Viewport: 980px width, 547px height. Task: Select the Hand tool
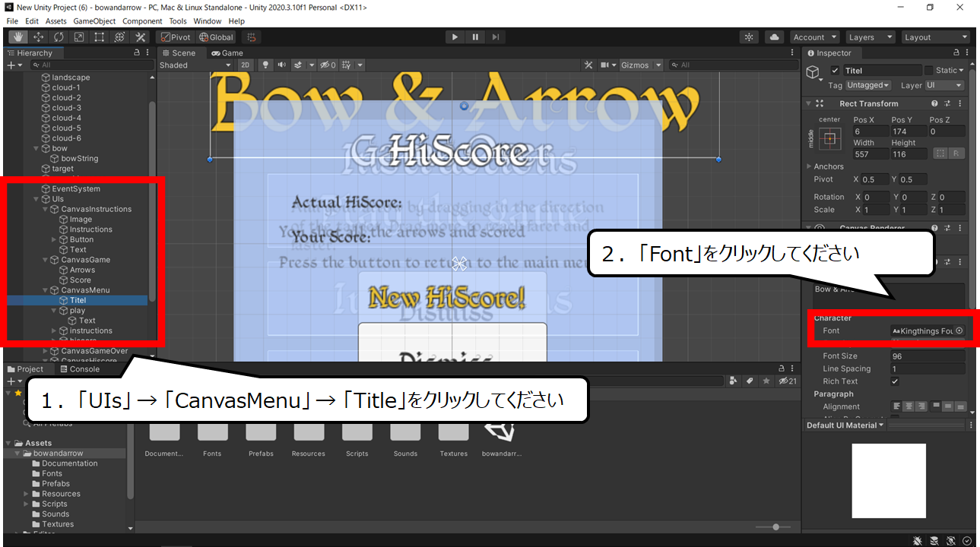(17, 37)
